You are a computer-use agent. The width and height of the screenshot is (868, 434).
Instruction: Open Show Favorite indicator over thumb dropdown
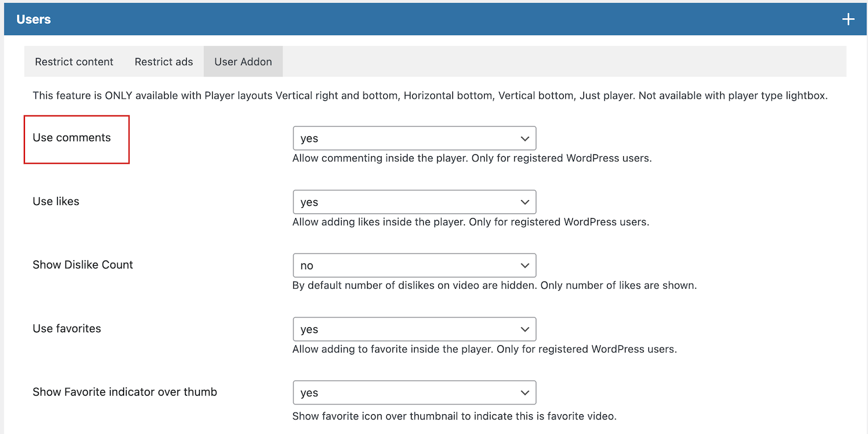pyautogui.click(x=414, y=393)
